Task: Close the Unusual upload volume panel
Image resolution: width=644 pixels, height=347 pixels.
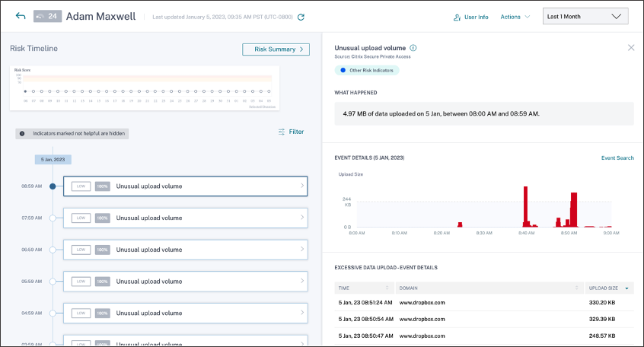Action: click(x=630, y=47)
